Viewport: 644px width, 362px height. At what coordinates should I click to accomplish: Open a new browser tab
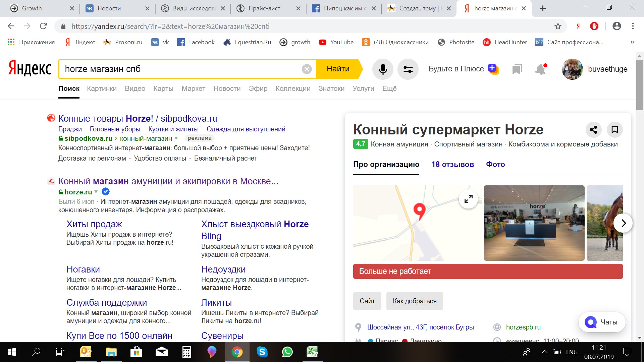pyautogui.click(x=543, y=8)
